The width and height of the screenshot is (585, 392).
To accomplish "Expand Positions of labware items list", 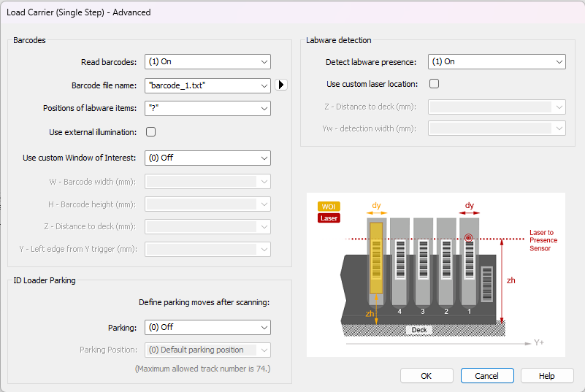I will click(x=264, y=109).
